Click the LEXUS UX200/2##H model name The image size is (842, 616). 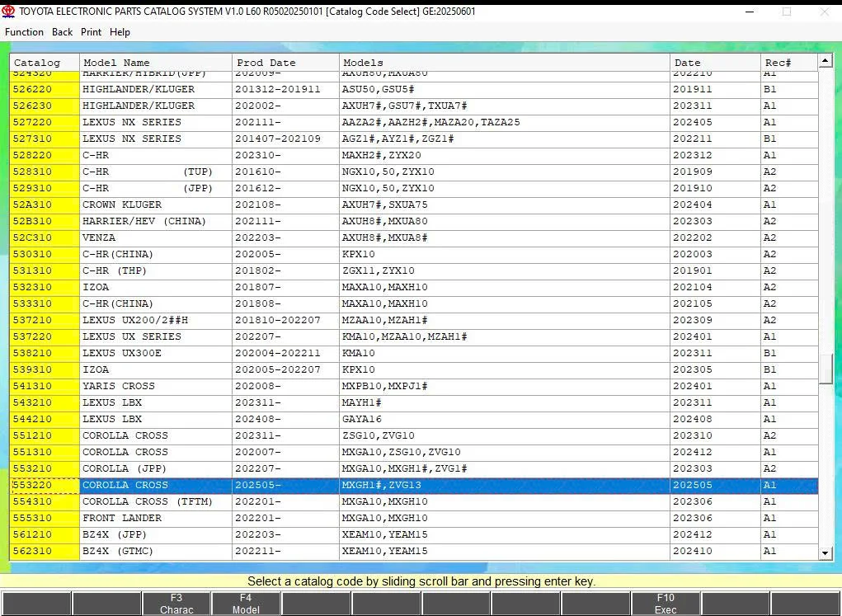(135, 320)
